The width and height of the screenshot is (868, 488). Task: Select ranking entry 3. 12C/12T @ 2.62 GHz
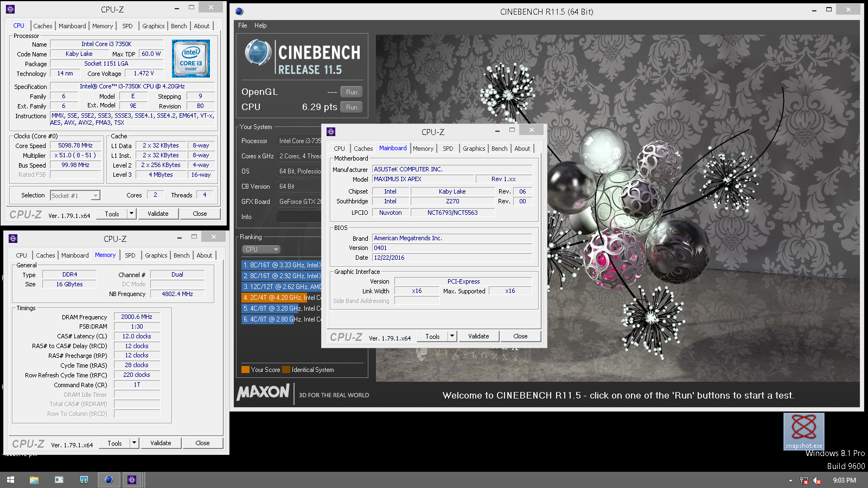(282, 287)
